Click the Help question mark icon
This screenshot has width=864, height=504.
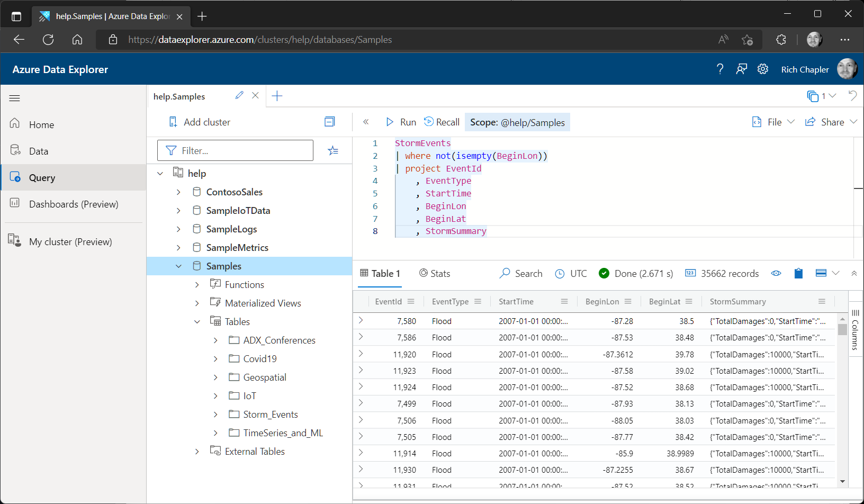[719, 69]
